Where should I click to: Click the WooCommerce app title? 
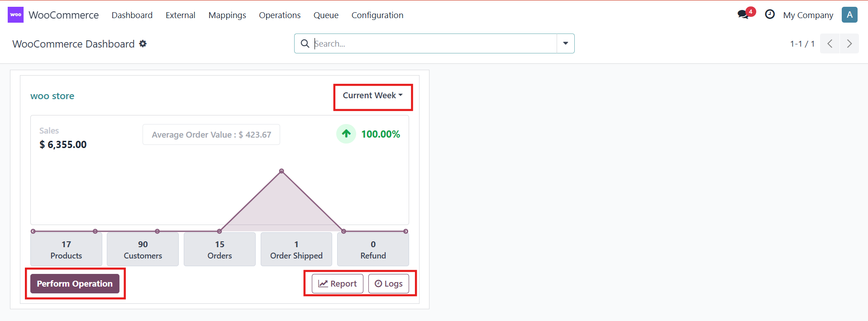click(64, 15)
